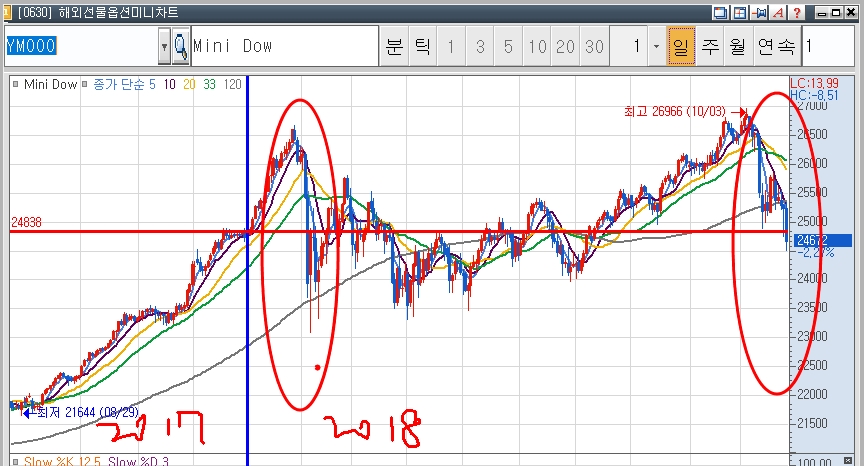Screen dimensions: 864x466
Task: Click the 최고 26966 (10/03) high label
Action: (x=675, y=111)
